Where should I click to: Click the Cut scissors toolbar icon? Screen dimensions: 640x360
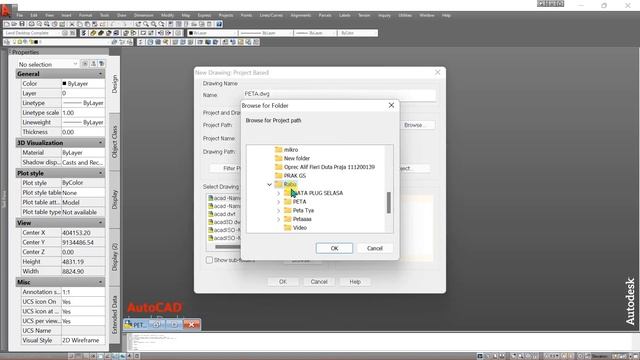pyautogui.click(x=72, y=24)
